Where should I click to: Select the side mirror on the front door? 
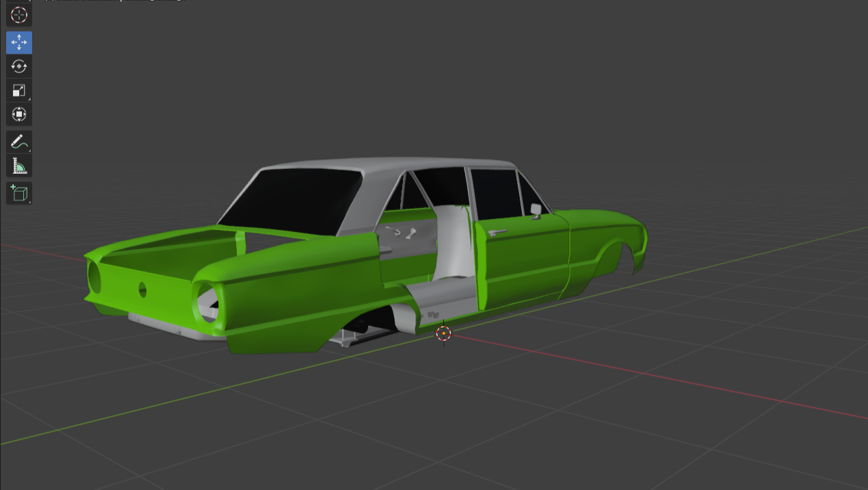pyautogui.click(x=536, y=210)
